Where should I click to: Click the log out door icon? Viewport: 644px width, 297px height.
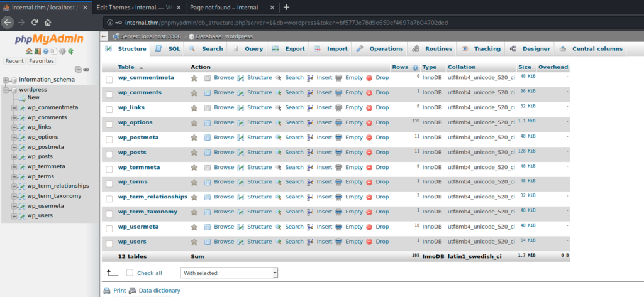(37, 51)
